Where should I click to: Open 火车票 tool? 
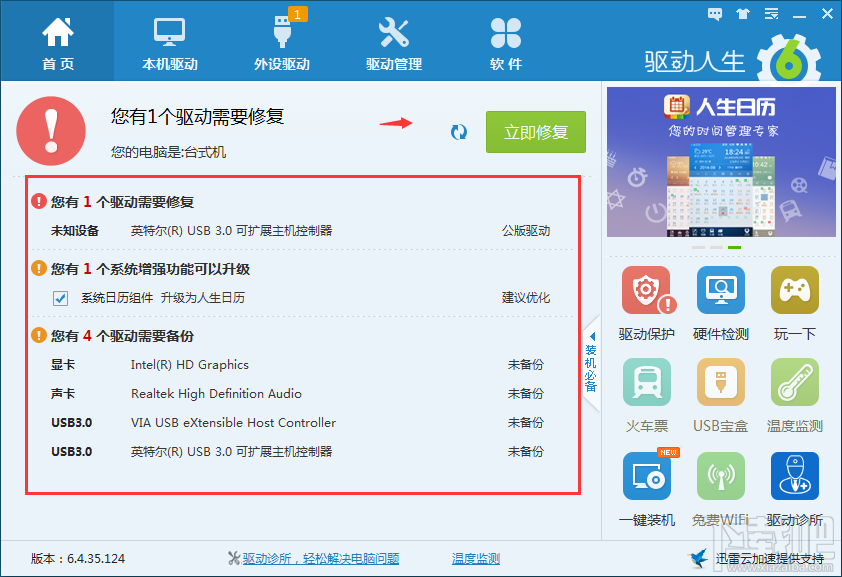click(x=647, y=396)
